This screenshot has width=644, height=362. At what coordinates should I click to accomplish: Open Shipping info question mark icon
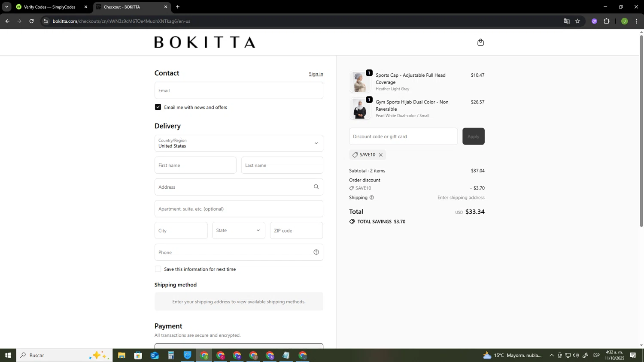coord(372,198)
